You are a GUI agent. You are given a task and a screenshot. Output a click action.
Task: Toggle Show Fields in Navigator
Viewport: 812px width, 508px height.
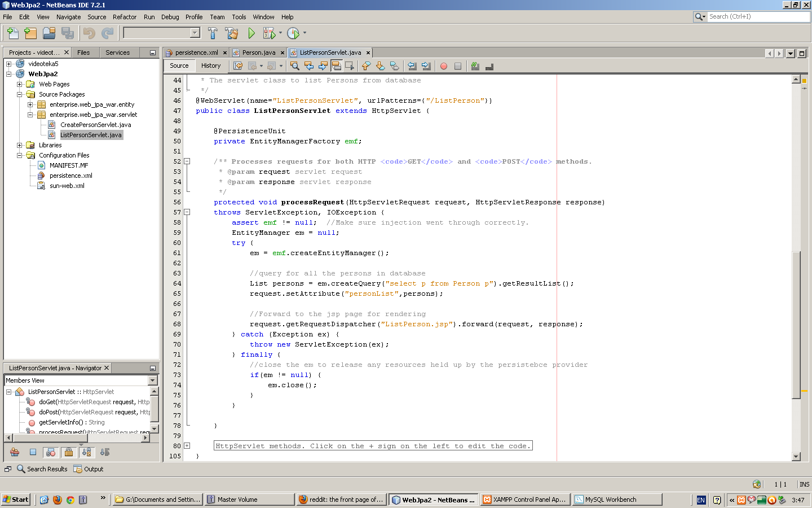pos(33,452)
